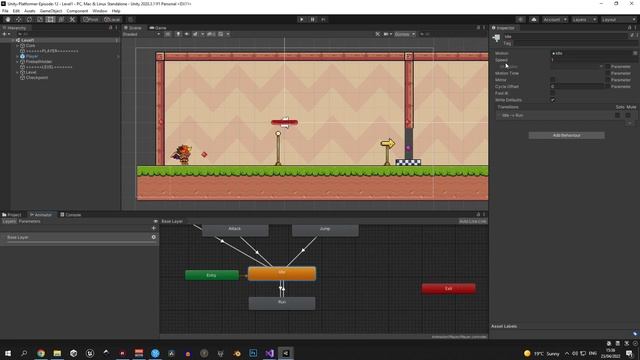The width and height of the screenshot is (640, 360).
Task: Open the Shaded draw mode dropdown
Action: pos(142,34)
